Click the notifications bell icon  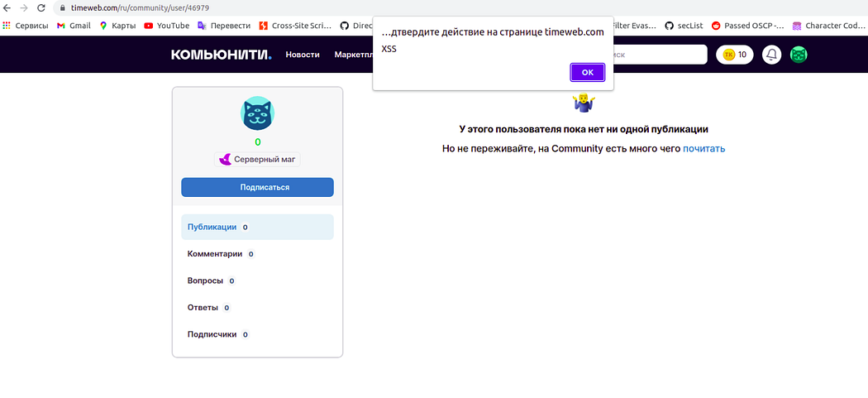[x=771, y=55]
